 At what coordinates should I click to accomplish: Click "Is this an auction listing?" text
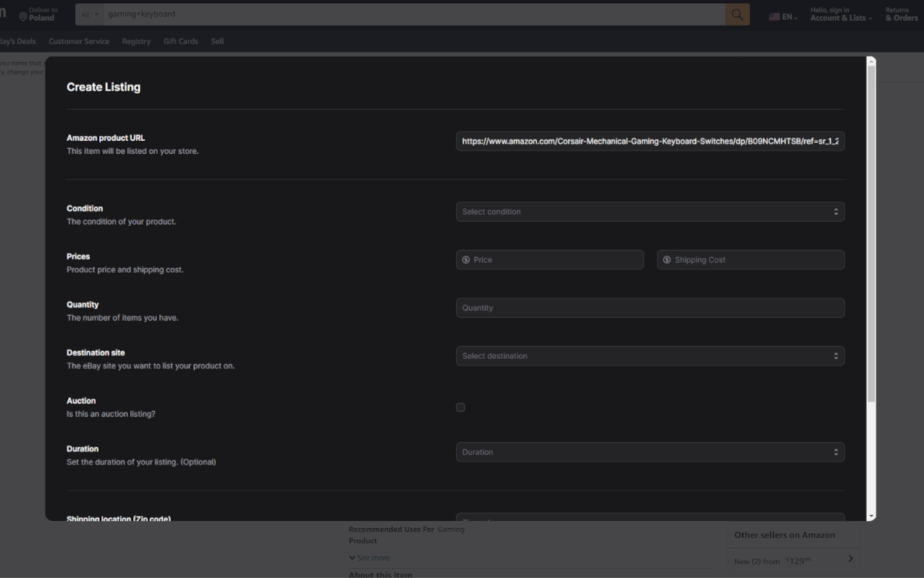(111, 414)
